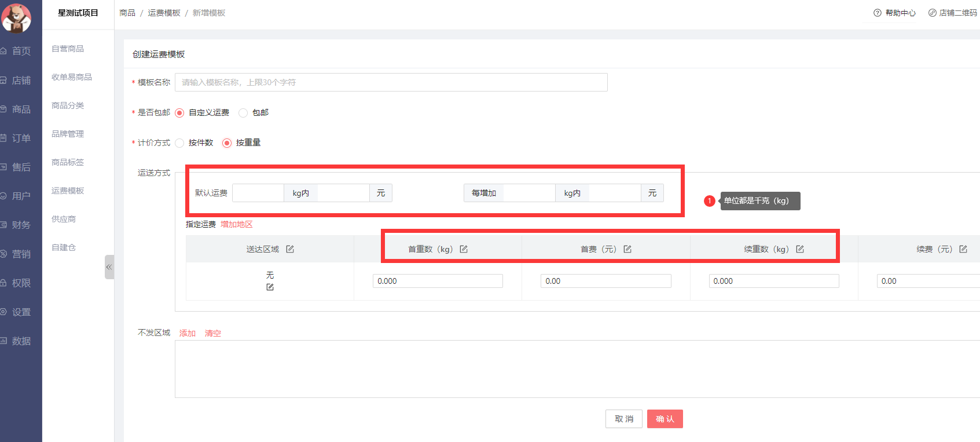This screenshot has width=980, height=442.
Task: Click edit icon beside 送达区域 header
Action: 290,249
